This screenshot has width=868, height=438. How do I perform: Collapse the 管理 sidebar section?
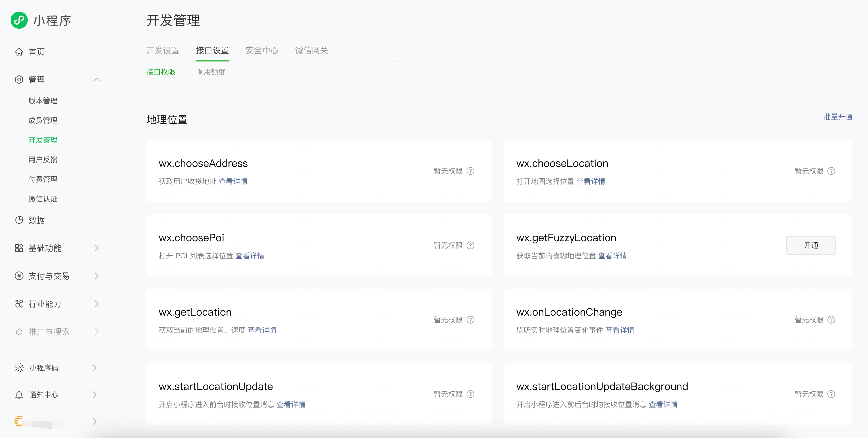[97, 80]
